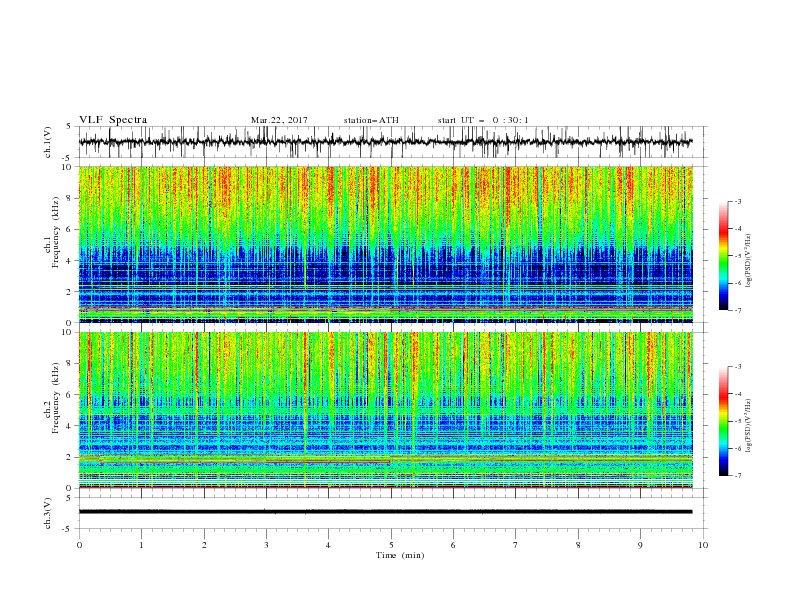The height and width of the screenshot is (612, 792).
Task: Click the ch.1 spectrogram color scale bar
Action: tap(724, 256)
